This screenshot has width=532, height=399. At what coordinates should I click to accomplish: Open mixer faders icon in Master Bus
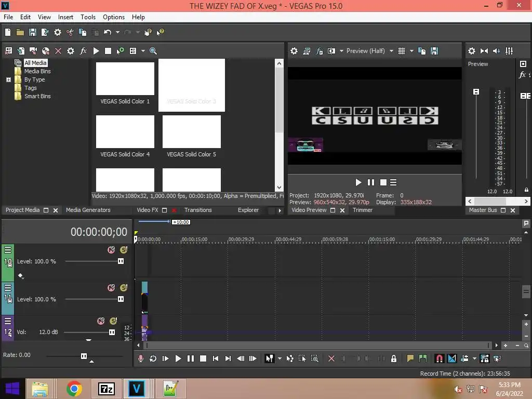coord(509,51)
